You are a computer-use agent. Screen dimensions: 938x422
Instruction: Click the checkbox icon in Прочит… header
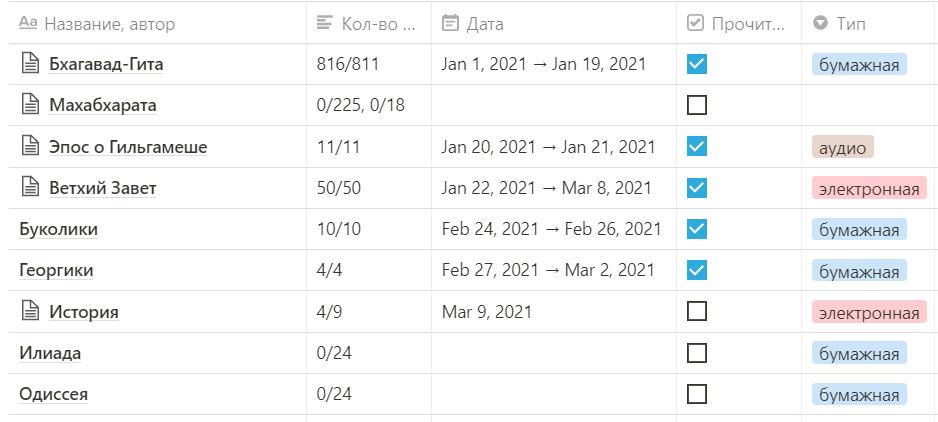[x=696, y=23]
